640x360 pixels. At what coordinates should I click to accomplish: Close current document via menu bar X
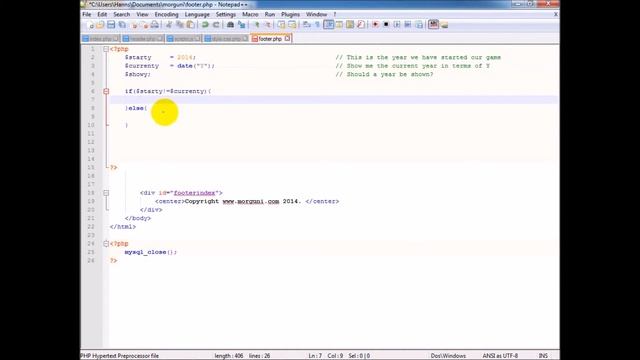556,14
